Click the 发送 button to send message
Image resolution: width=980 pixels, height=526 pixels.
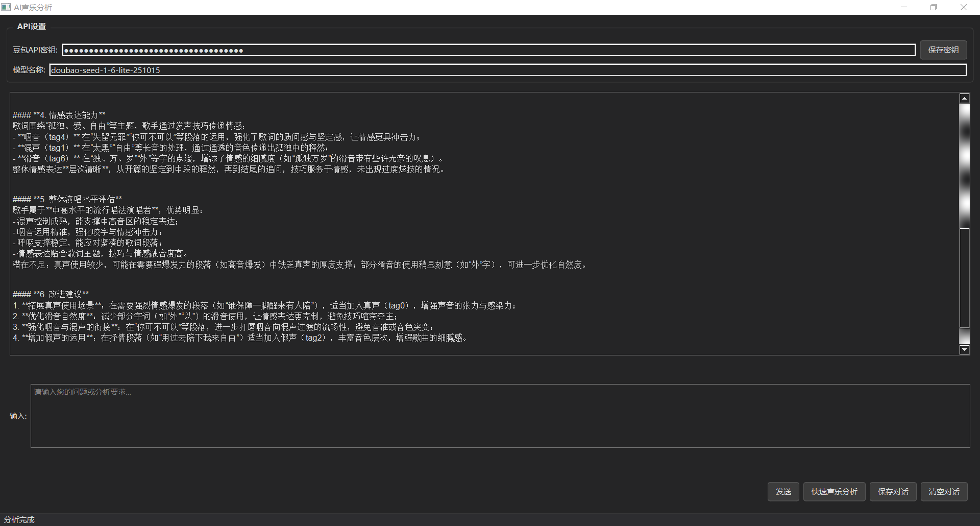point(783,491)
